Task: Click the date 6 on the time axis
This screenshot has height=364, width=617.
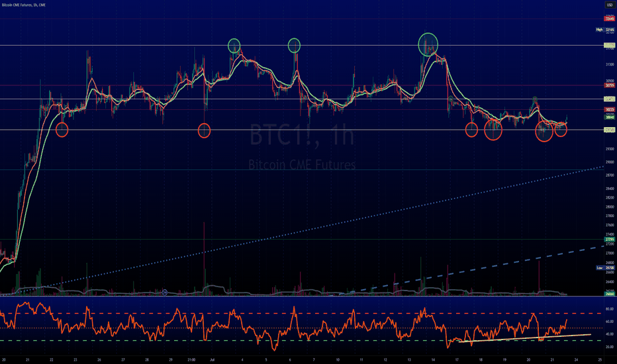Action: coord(290,359)
